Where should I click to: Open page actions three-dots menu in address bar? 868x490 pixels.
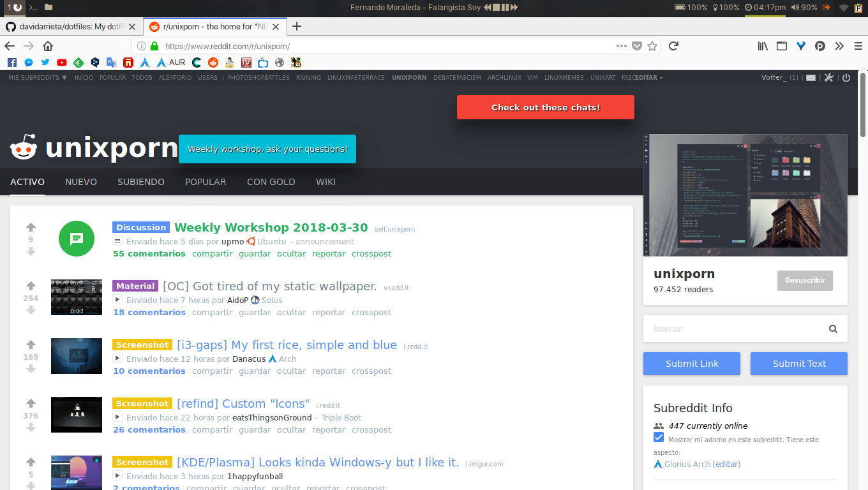(622, 46)
